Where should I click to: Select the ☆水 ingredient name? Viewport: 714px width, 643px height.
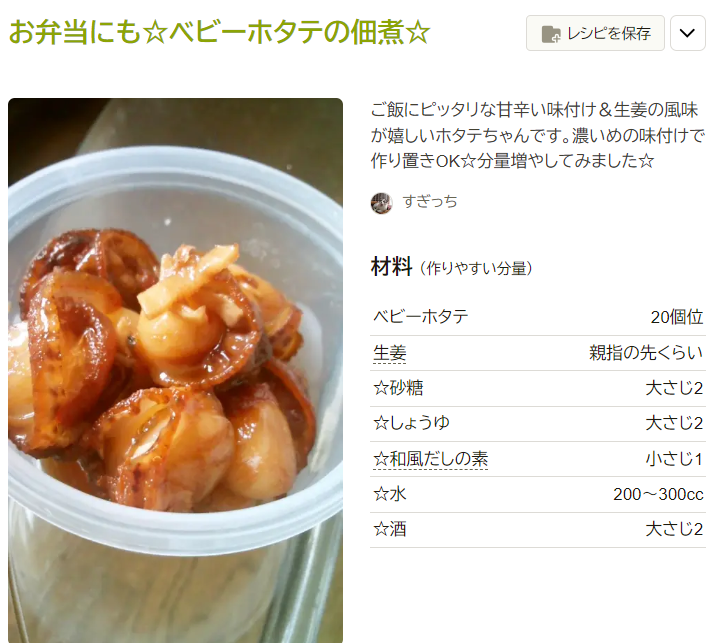(389, 494)
